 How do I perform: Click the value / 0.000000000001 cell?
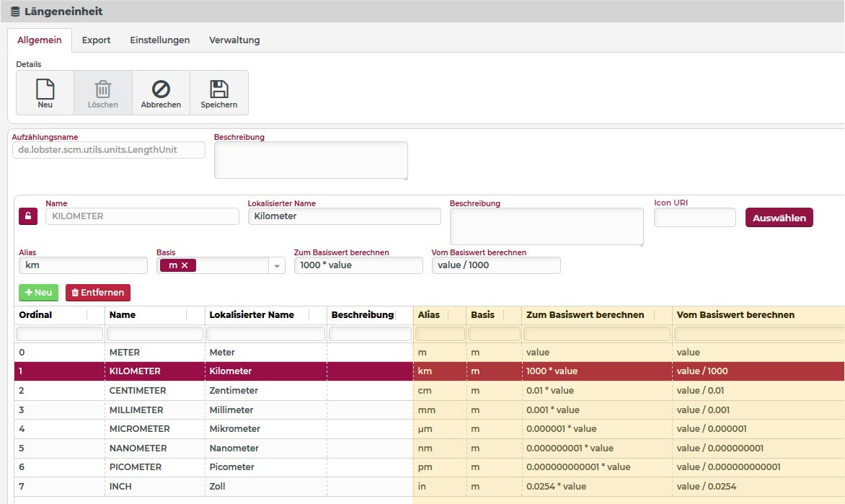pyautogui.click(x=758, y=467)
